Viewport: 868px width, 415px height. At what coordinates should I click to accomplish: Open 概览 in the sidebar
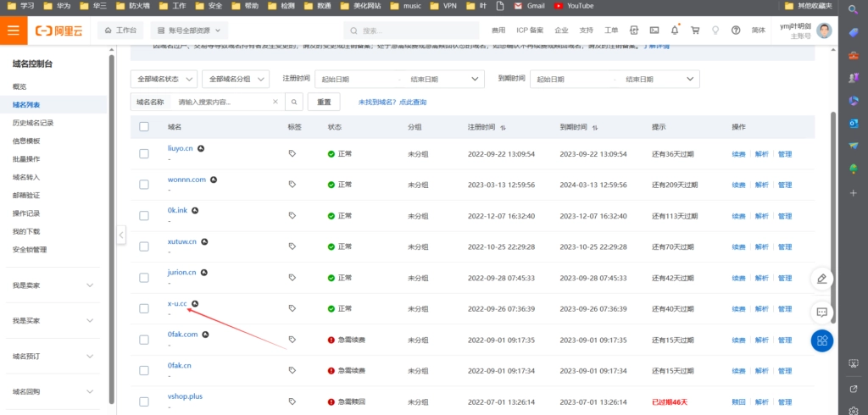point(19,87)
